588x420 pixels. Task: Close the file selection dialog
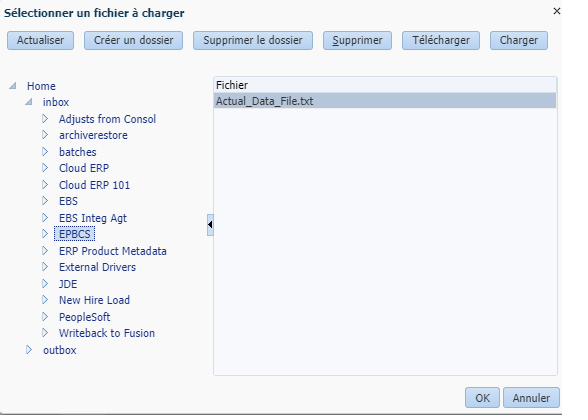click(x=557, y=11)
